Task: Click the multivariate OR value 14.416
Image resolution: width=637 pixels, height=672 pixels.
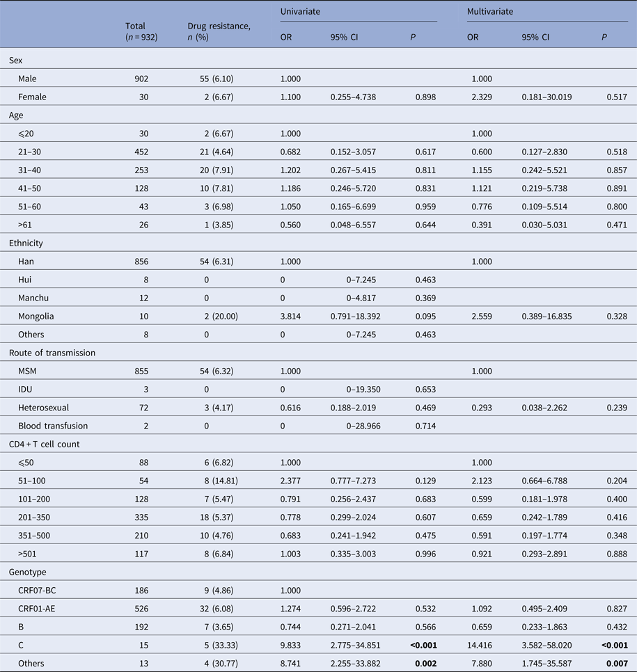Action: click(480, 644)
